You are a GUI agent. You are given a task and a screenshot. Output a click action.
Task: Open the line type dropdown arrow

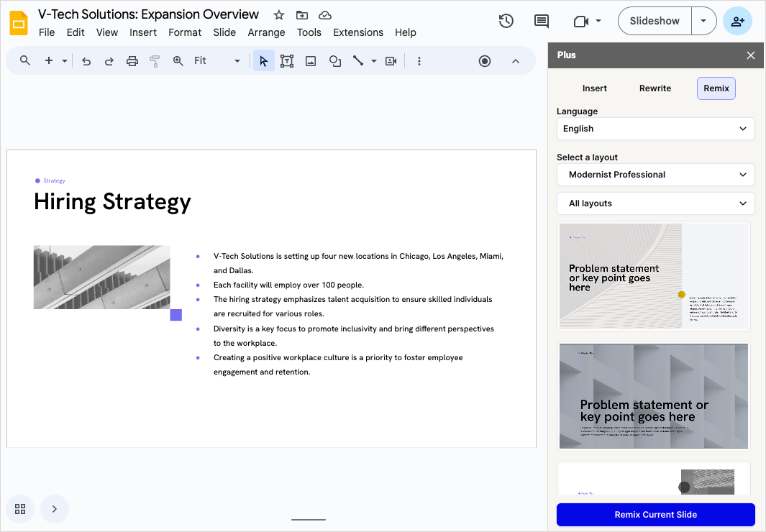(x=374, y=61)
